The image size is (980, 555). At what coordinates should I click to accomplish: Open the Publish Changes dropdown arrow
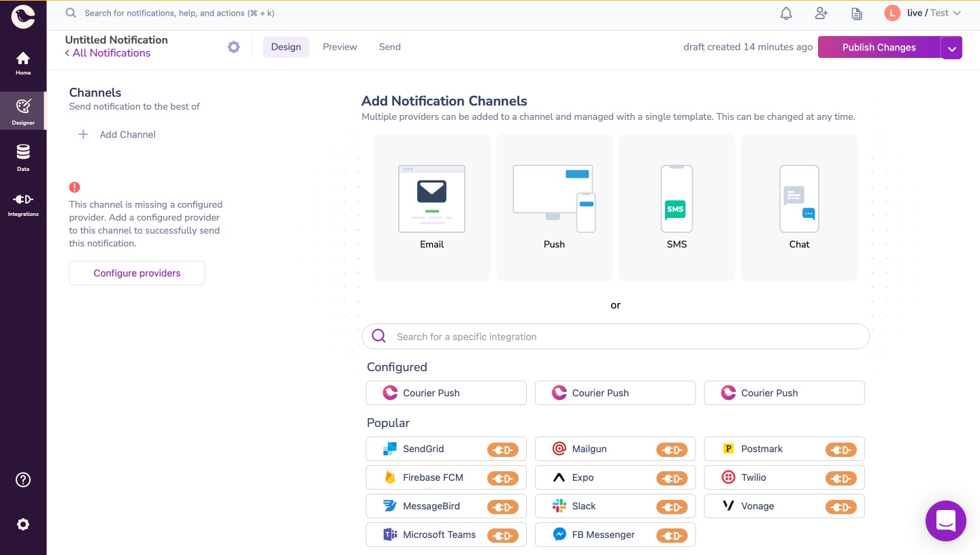point(951,47)
